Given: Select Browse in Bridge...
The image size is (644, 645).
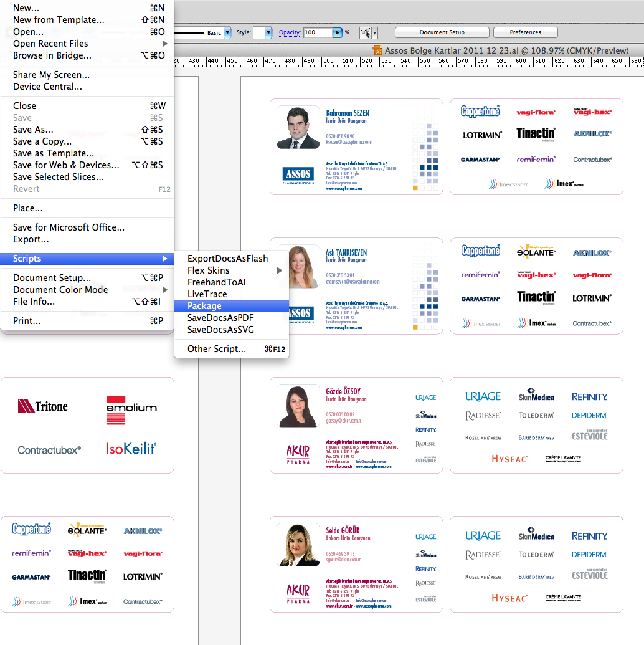Looking at the screenshot, I should click(x=87, y=55).
